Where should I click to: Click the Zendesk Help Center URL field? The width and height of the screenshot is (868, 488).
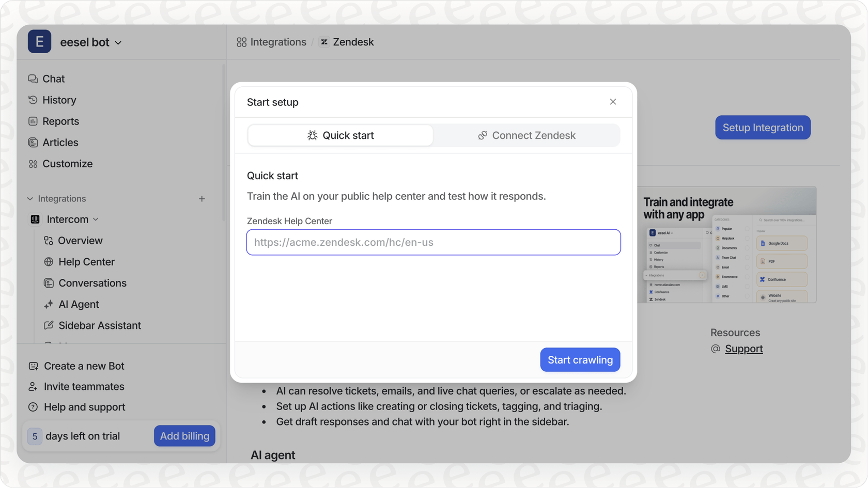(433, 242)
